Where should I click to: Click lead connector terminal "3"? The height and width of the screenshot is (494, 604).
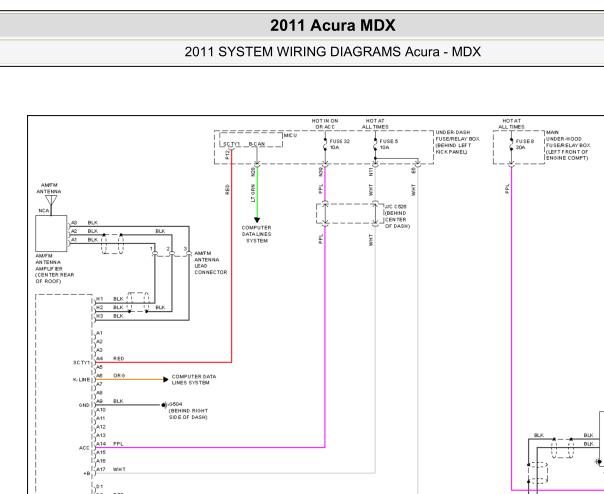[185, 249]
